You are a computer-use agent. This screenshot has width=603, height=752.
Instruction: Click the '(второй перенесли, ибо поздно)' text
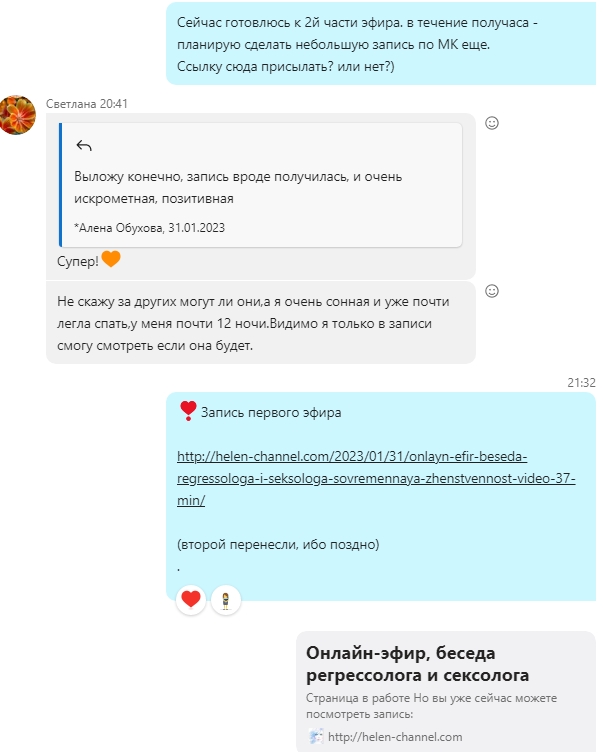coord(278,545)
